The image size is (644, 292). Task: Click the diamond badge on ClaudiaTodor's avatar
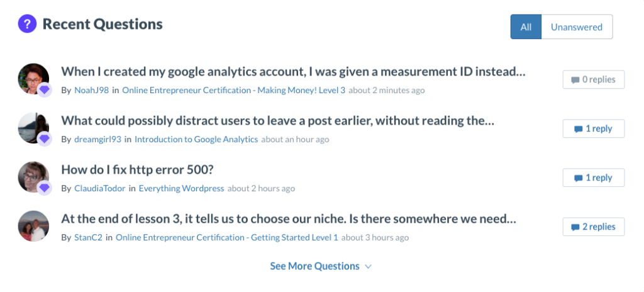[x=44, y=188]
